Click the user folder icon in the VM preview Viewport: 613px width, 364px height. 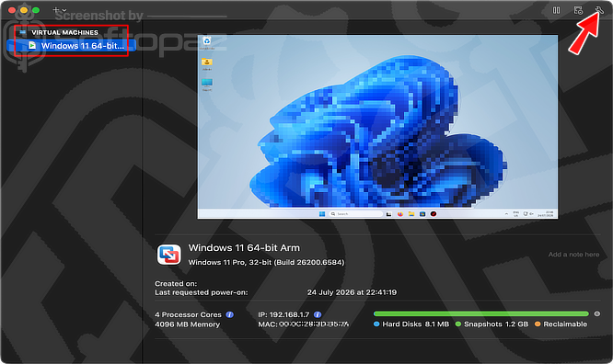coord(207,63)
